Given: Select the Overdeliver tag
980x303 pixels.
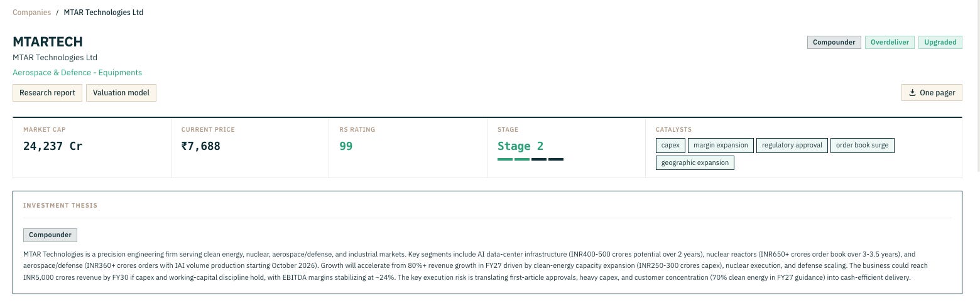Looking at the screenshot, I should [x=890, y=43].
